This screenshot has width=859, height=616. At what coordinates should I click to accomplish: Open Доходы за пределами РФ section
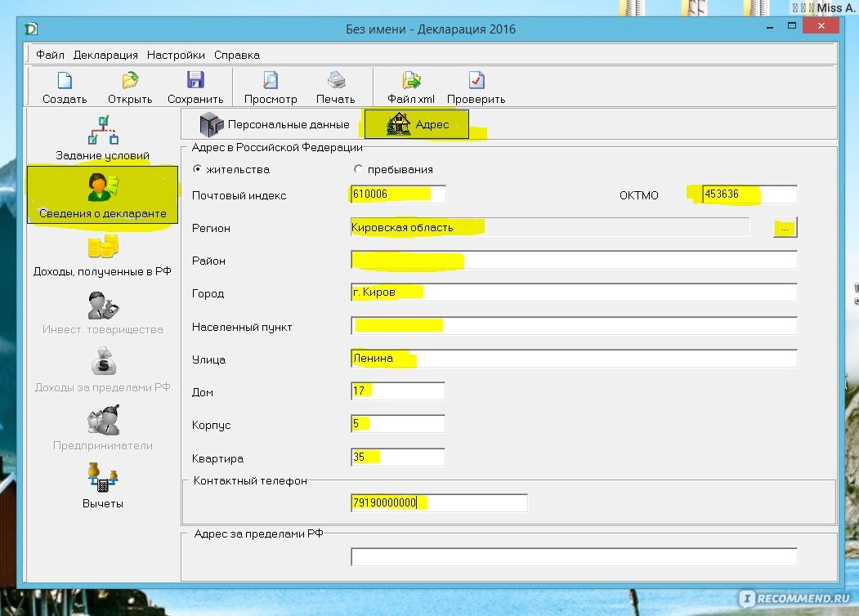coord(102,370)
